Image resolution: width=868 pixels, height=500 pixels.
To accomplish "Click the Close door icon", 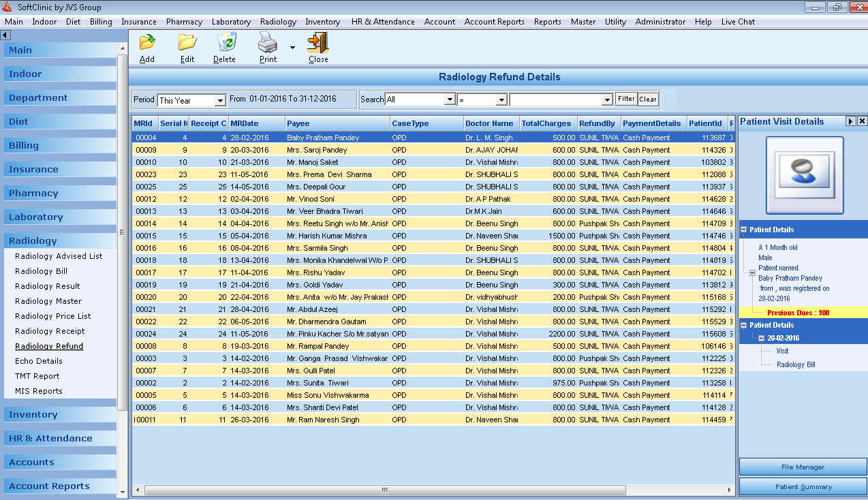I will pyautogui.click(x=317, y=43).
